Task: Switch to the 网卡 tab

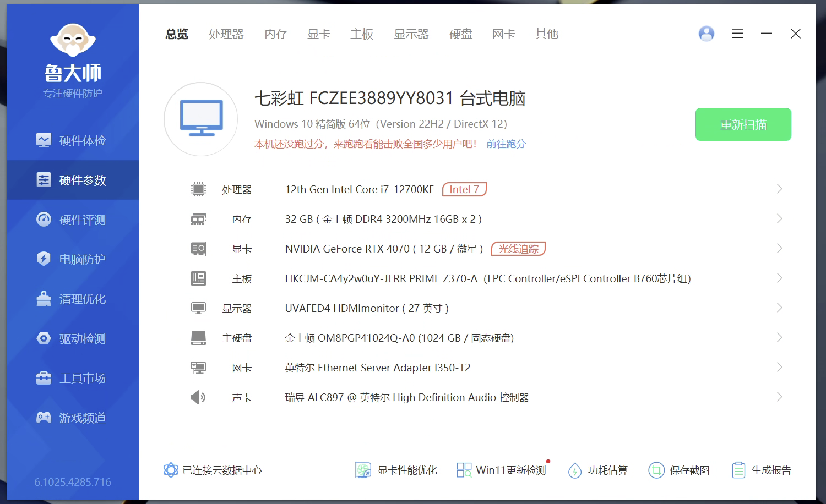Action: tap(503, 34)
